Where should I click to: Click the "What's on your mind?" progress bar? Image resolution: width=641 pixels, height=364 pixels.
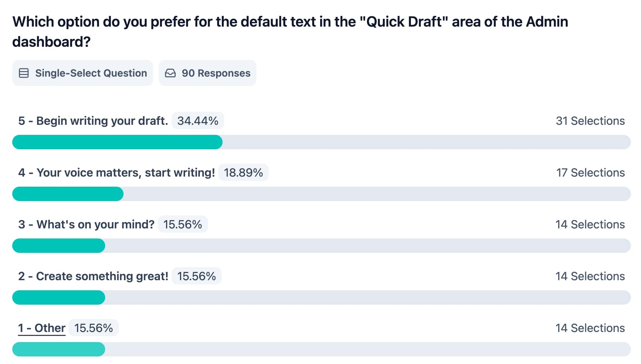(321, 246)
